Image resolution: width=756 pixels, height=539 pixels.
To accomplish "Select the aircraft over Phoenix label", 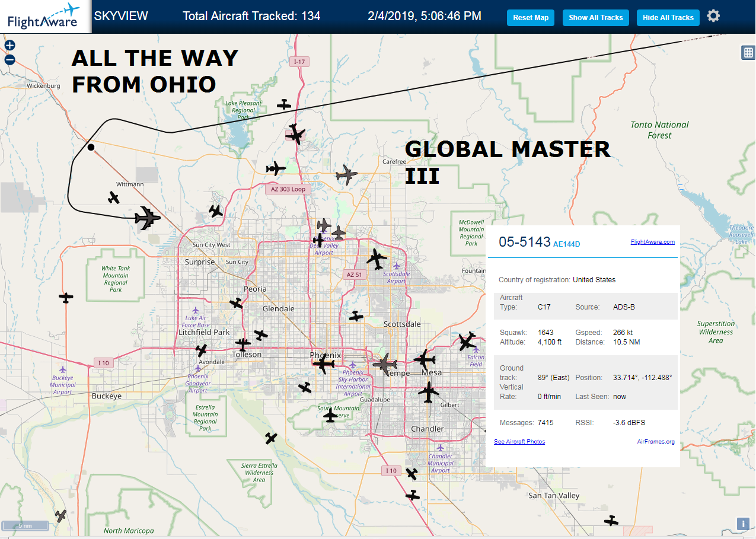I will (324, 363).
